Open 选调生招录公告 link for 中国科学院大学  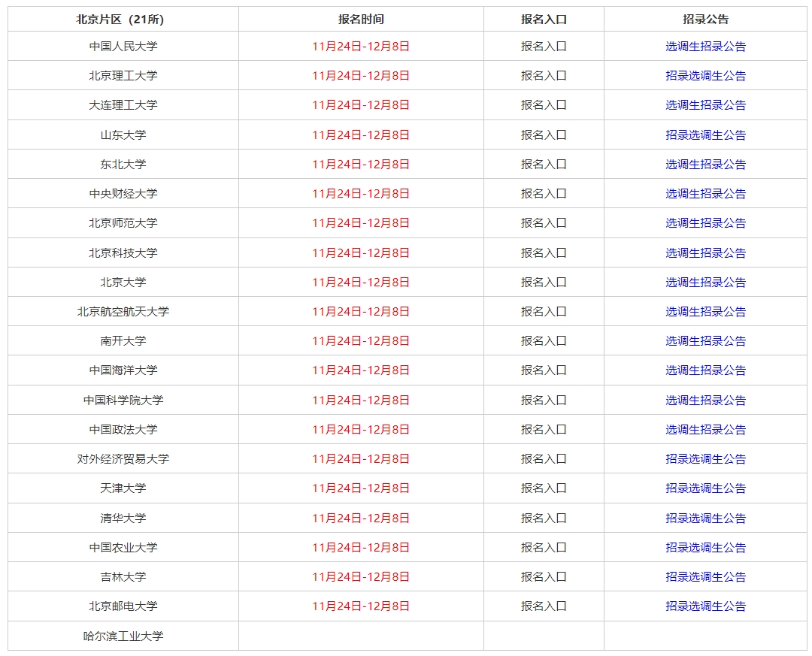705,401
